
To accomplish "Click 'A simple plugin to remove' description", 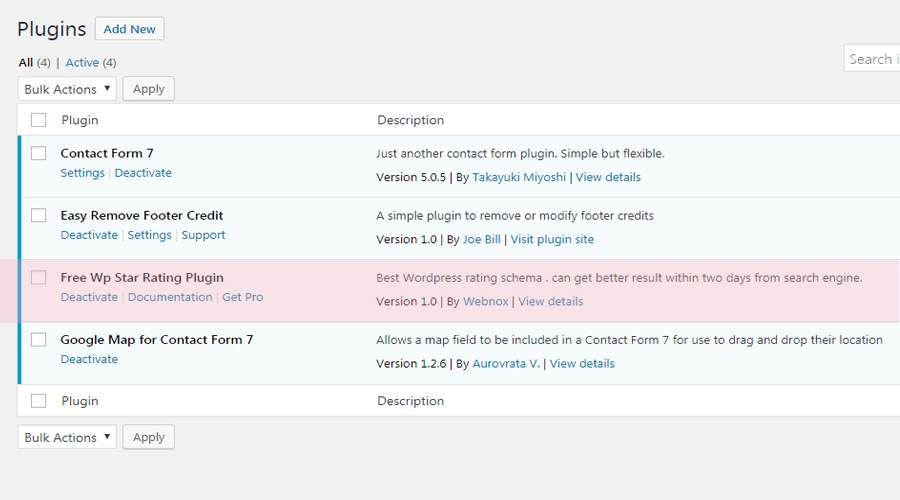I will coord(515,215).
